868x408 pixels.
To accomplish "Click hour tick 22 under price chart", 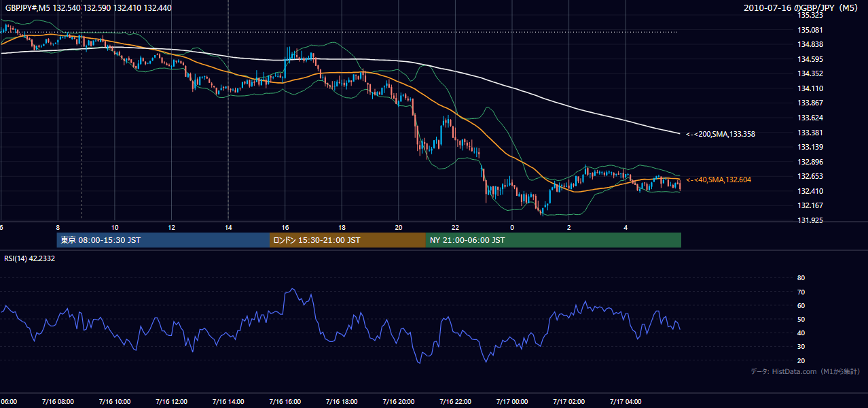I will 456,227.
